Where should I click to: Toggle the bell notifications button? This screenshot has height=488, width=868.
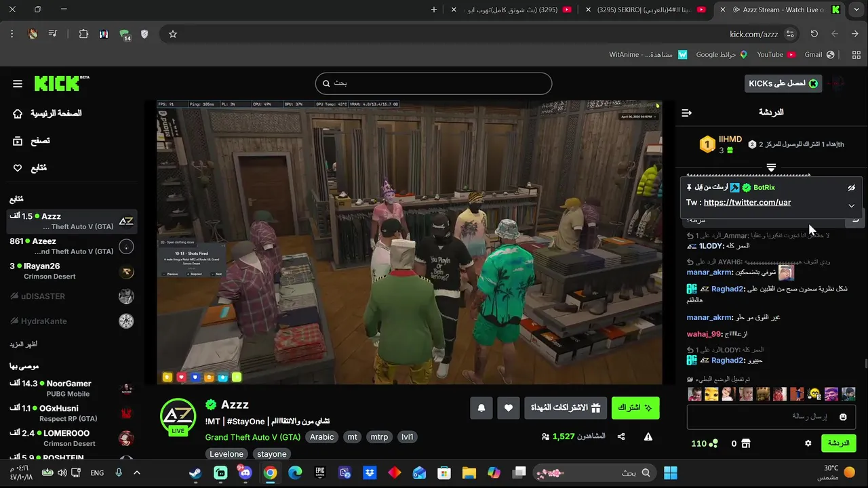click(x=481, y=407)
